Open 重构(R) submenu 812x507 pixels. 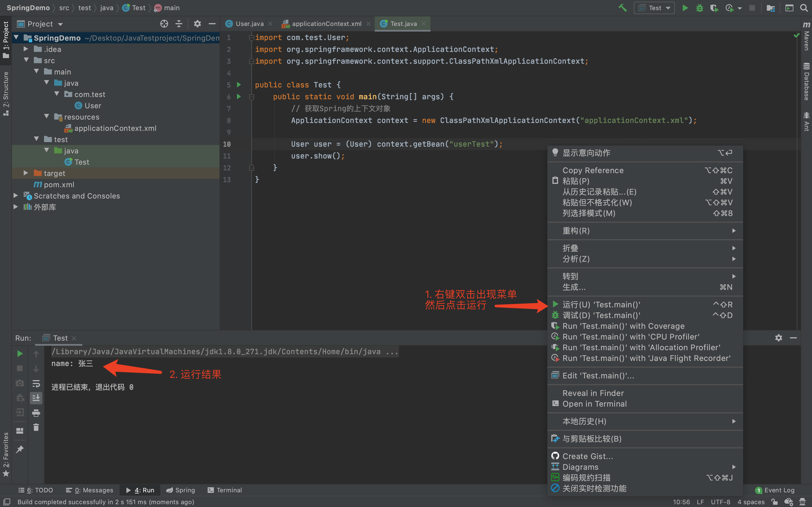pos(645,231)
